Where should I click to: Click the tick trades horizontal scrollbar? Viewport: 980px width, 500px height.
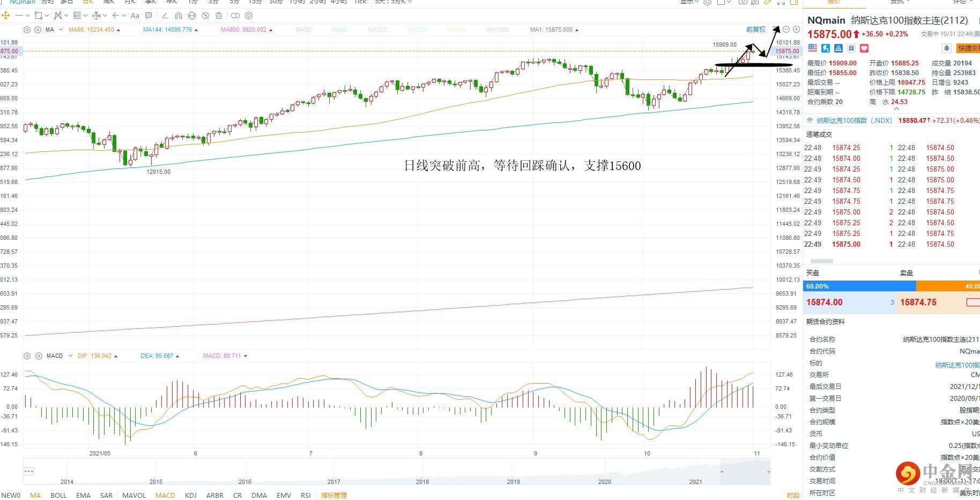822,261
